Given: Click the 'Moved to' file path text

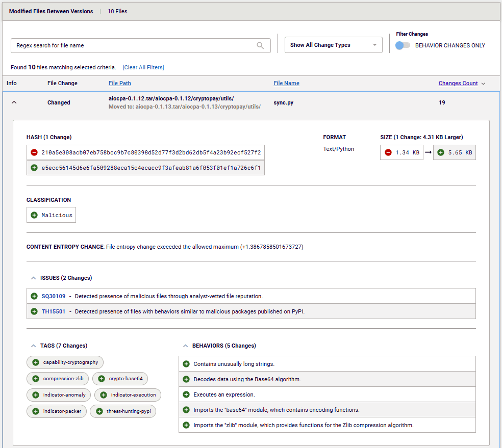Looking at the screenshot, I should point(184,107).
